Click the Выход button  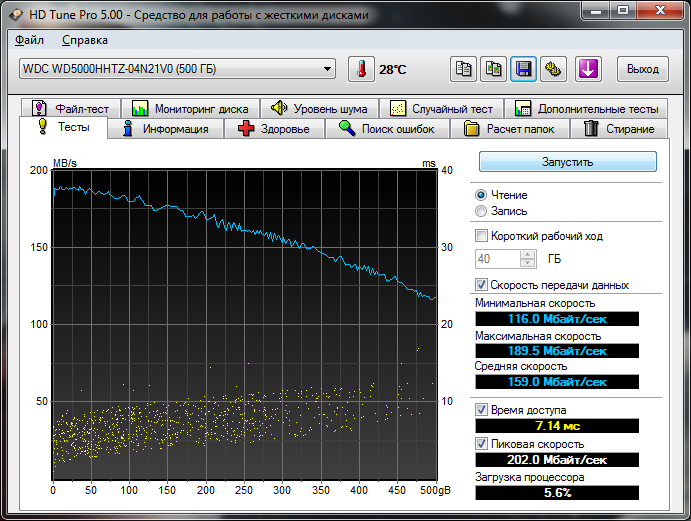643,69
